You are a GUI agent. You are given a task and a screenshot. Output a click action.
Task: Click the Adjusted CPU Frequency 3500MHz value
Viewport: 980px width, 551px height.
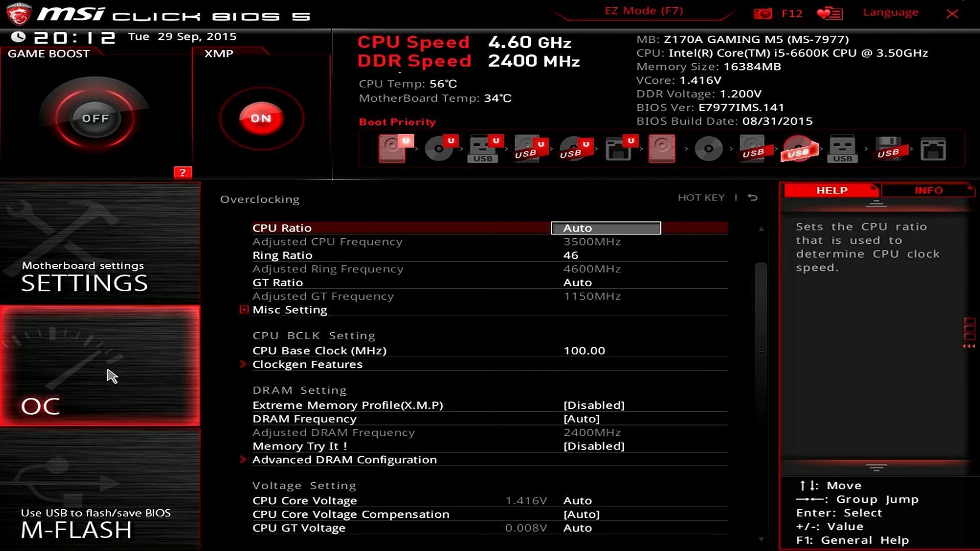(x=592, y=242)
